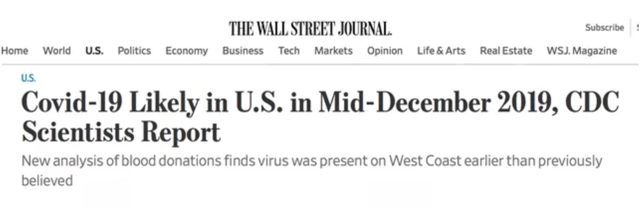Switch to the Tech section

289,51
